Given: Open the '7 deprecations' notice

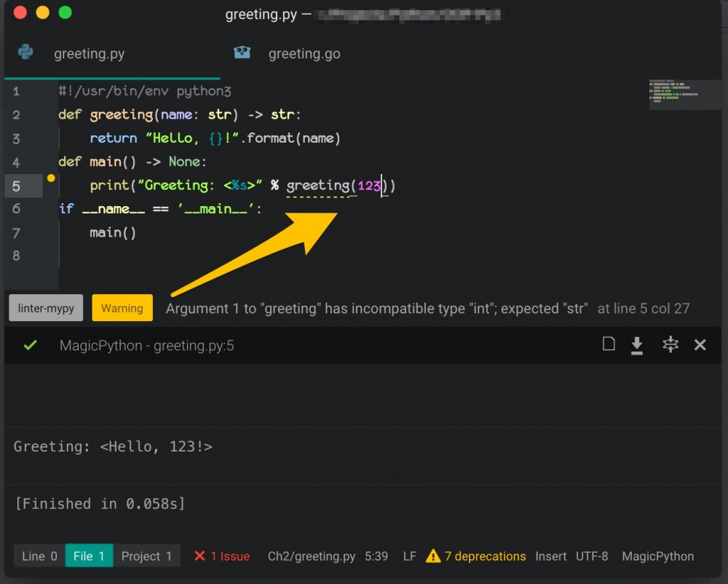Looking at the screenshot, I should 485,556.
